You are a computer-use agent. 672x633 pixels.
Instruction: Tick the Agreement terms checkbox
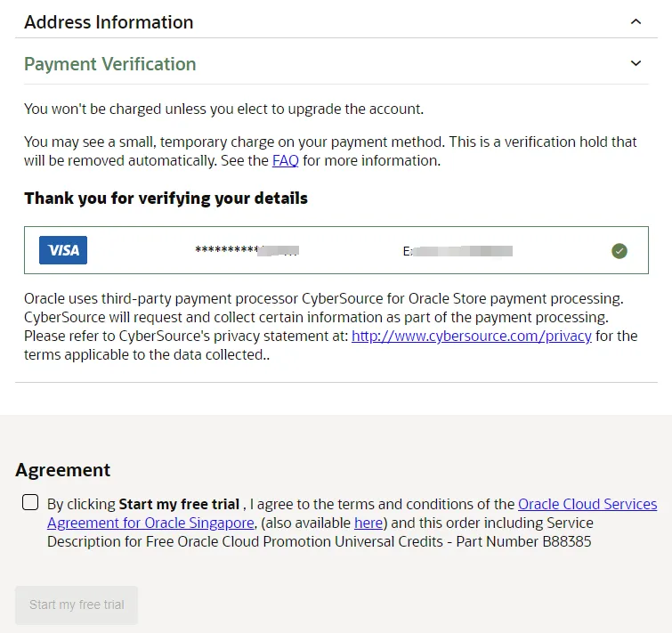[30, 502]
